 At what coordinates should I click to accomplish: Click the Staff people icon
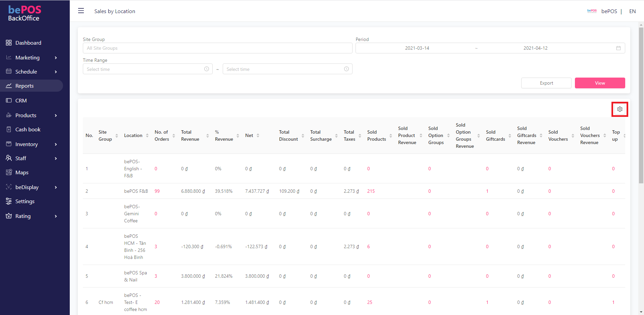9,158
